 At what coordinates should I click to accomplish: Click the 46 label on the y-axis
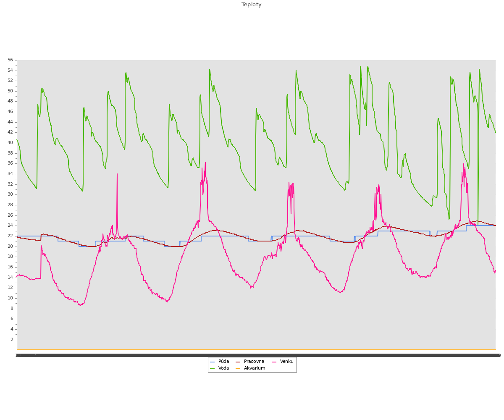pyautogui.click(x=10, y=112)
